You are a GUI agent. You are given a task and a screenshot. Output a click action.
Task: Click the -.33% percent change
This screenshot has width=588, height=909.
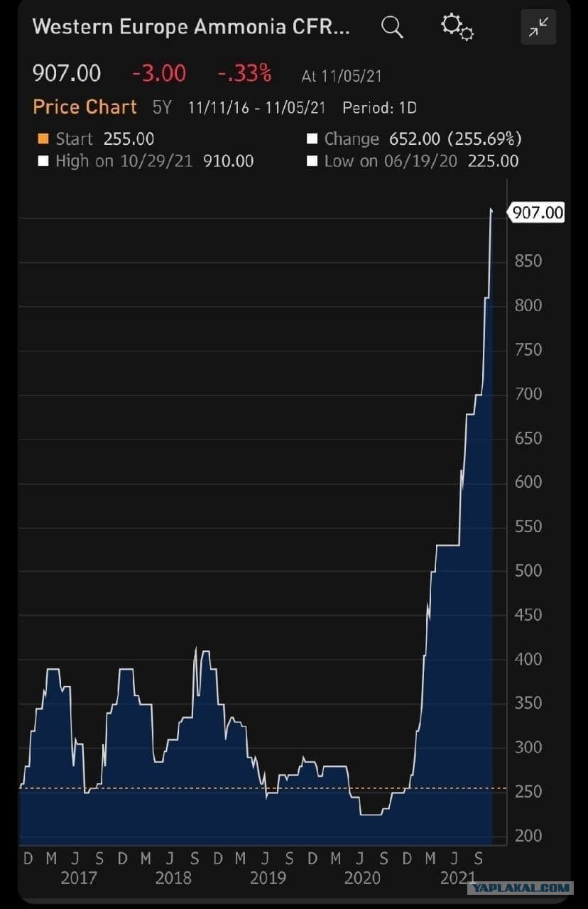click(244, 73)
